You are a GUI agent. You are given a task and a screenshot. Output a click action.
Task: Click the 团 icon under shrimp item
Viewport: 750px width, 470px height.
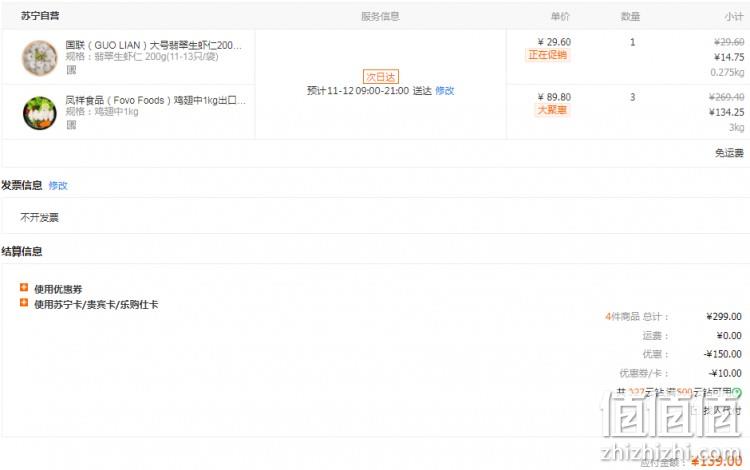pyautogui.click(x=71, y=70)
